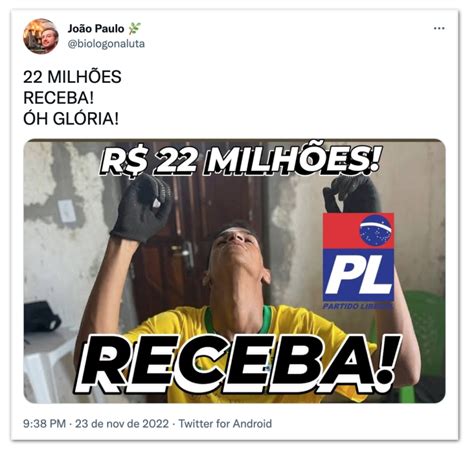Click the man's upturned face in the photo

[236, 247]
